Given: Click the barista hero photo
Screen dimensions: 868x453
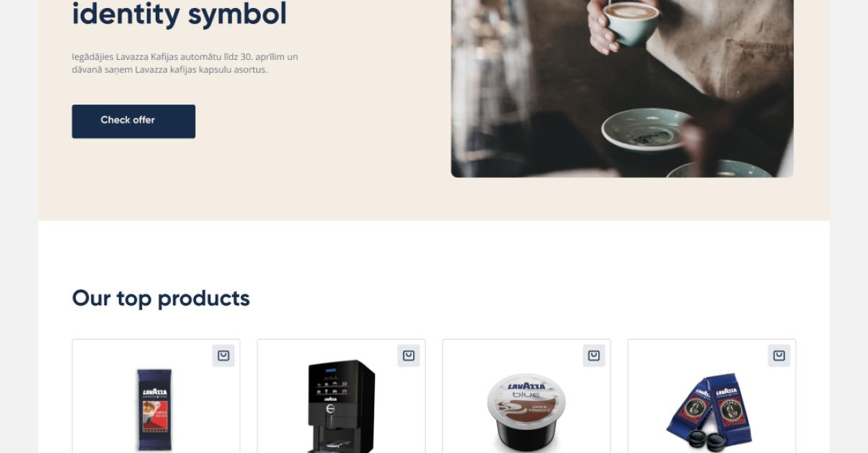Looking at the screenshot, I should pyautogui.click(x=622, y=88).
